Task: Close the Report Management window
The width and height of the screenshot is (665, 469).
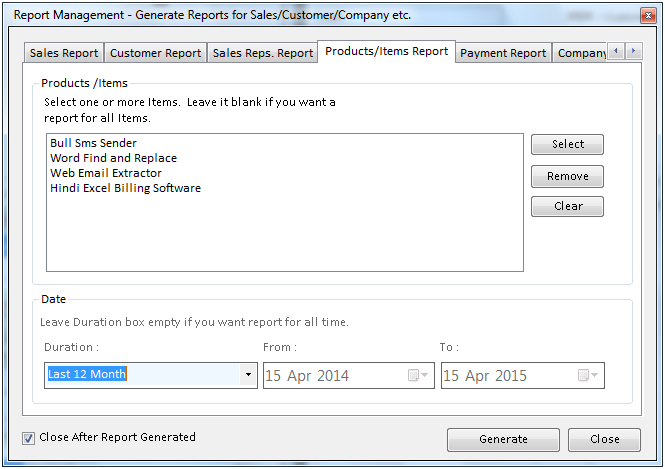Action: tap(648, 16)
